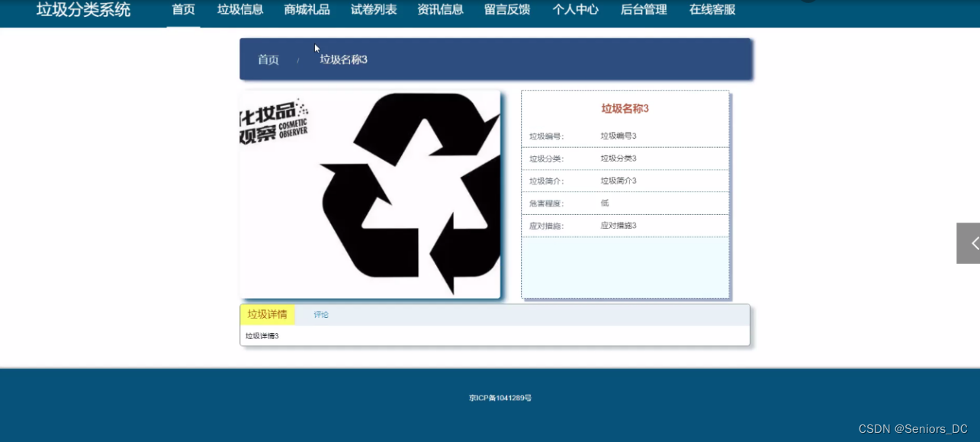
Task: Click the 垃圾简介 field label
Action: tap(547, 181)
